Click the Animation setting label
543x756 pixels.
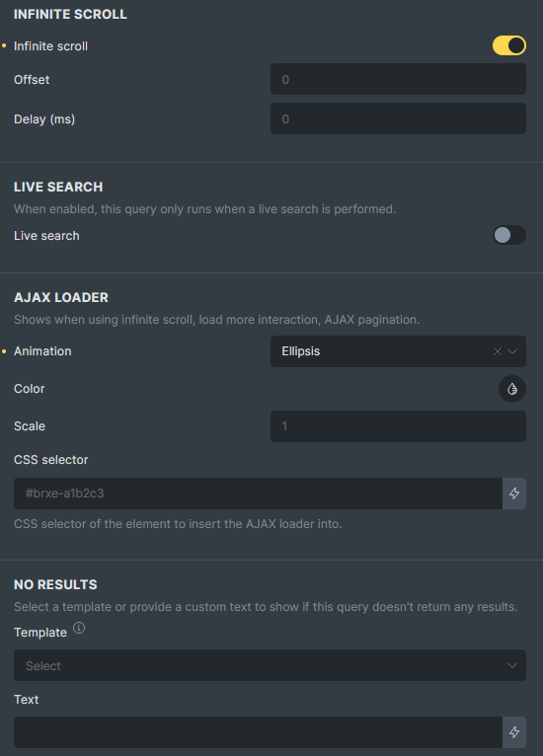pos(42,351)
